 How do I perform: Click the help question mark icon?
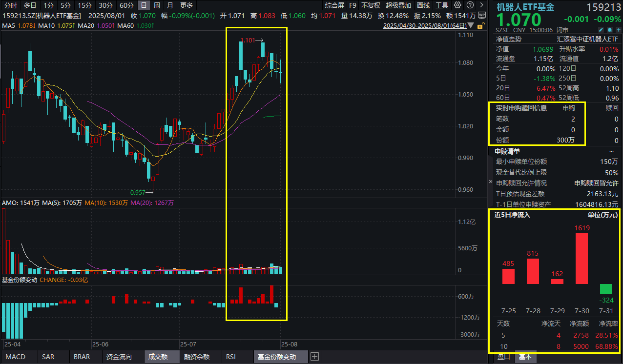click(x=469, y=5)
